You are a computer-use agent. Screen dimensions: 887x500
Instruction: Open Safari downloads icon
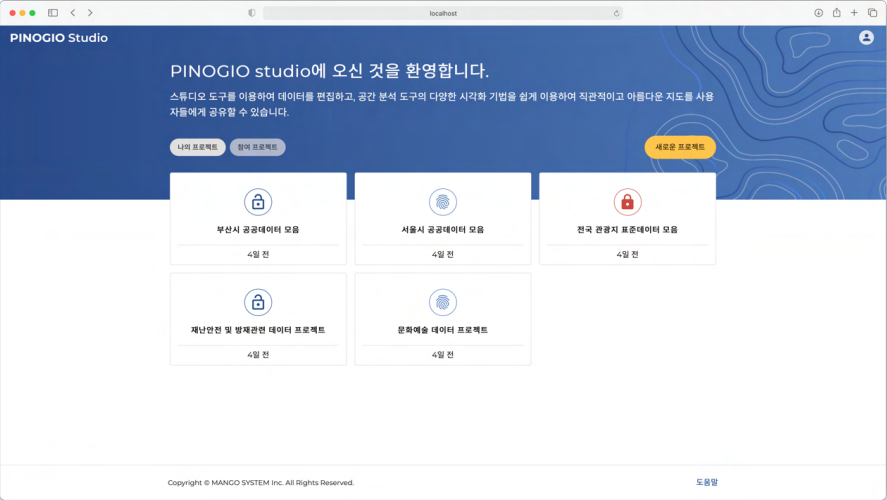pyautogui.click(x=818, y=13)
